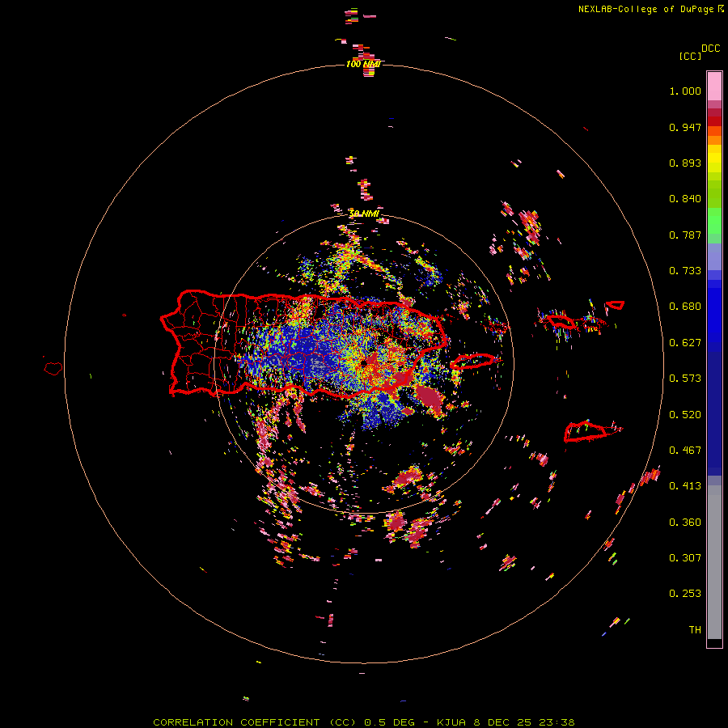728x728 pixels.
Task: Click the 23:38 timestamp in caption
Action: (557, 722)
